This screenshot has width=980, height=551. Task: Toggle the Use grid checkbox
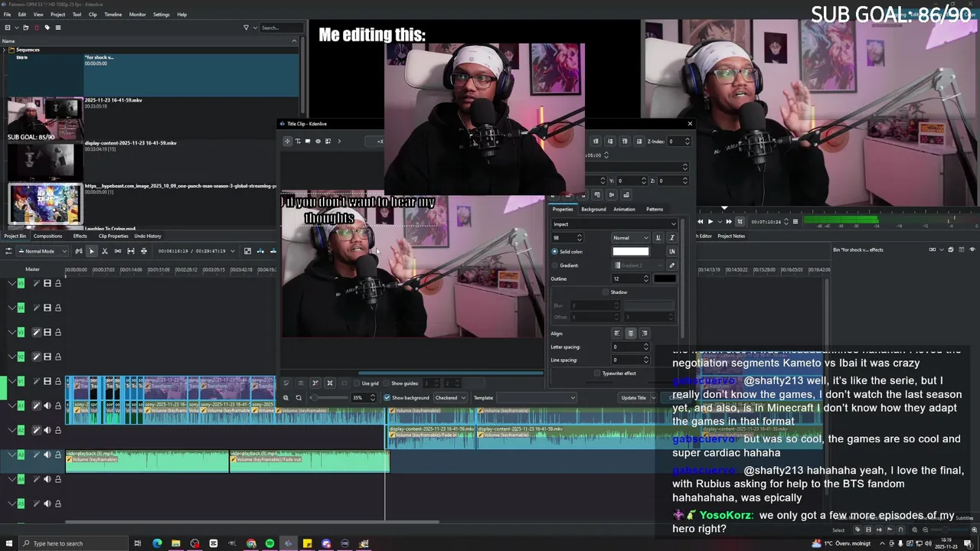(x=358, y=383)
